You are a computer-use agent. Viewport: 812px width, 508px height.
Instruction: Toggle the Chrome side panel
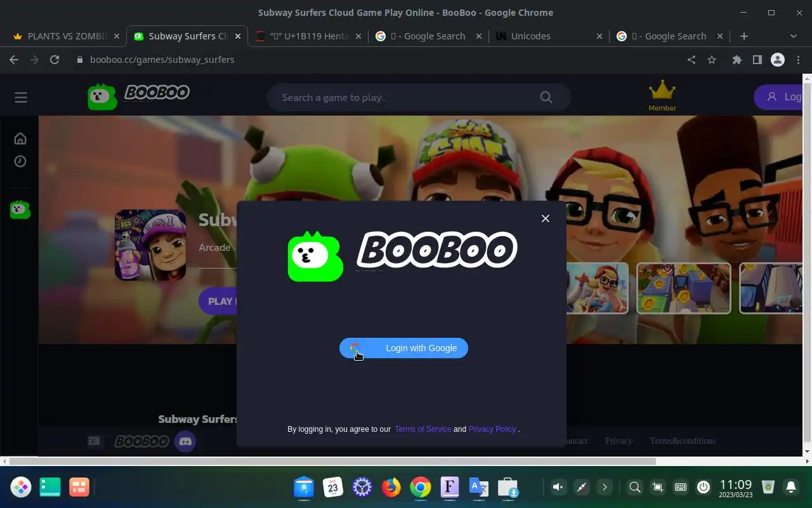pyautogui.click(x=757, y=60)
